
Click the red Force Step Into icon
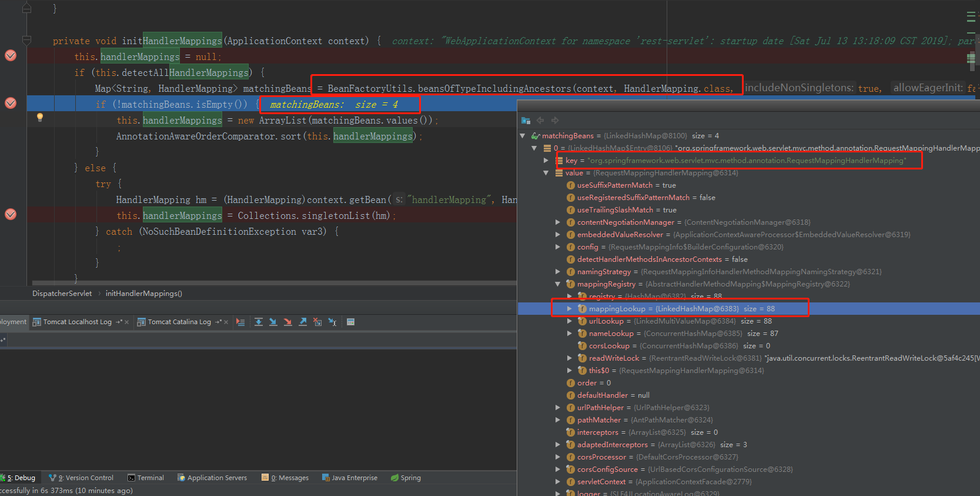[x=287, y=322]
